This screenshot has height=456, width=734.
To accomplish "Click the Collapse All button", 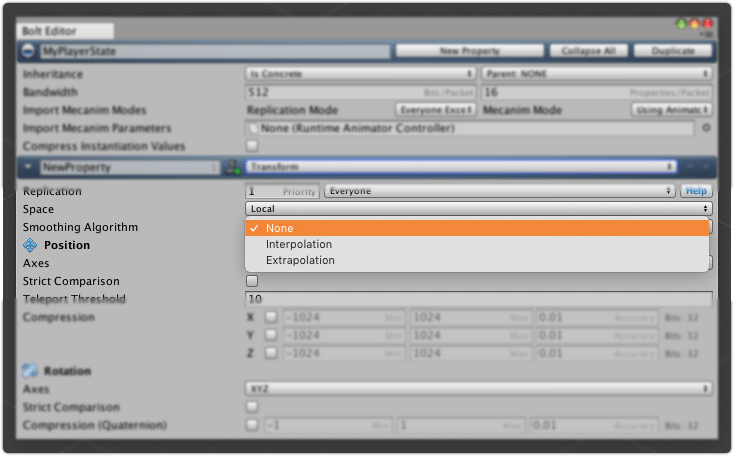I will 588,51.
